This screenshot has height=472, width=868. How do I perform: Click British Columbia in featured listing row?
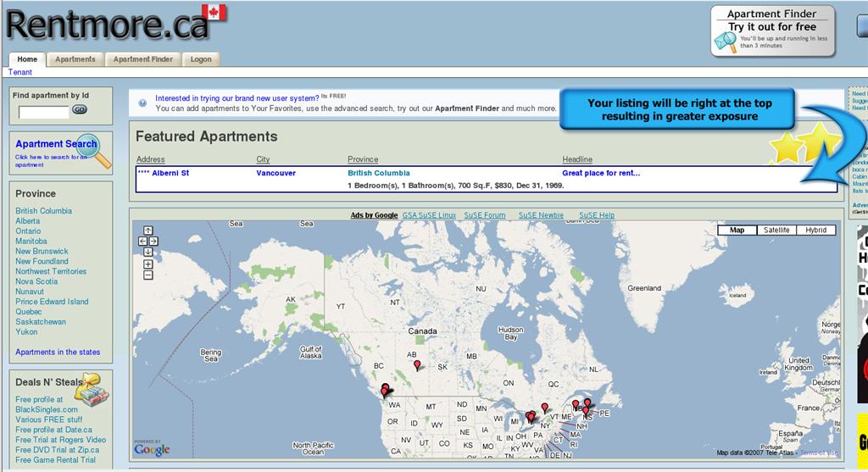pos(379,173)
